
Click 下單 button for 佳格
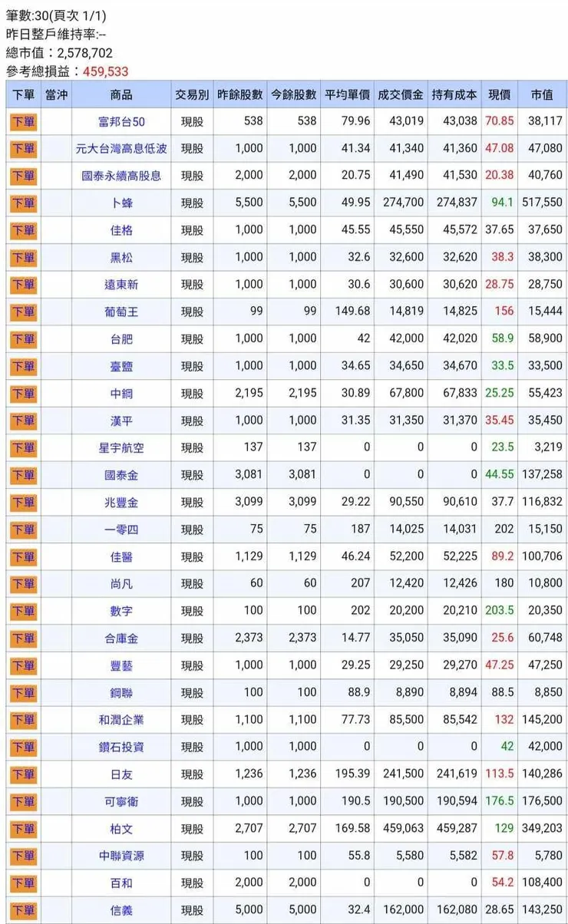(23, 230)
